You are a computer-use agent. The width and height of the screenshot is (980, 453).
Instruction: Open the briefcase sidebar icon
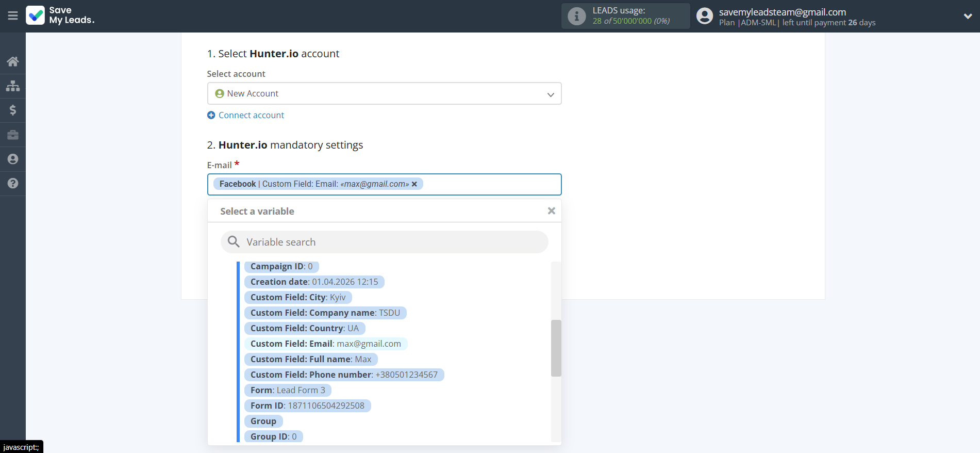(13, 135)
